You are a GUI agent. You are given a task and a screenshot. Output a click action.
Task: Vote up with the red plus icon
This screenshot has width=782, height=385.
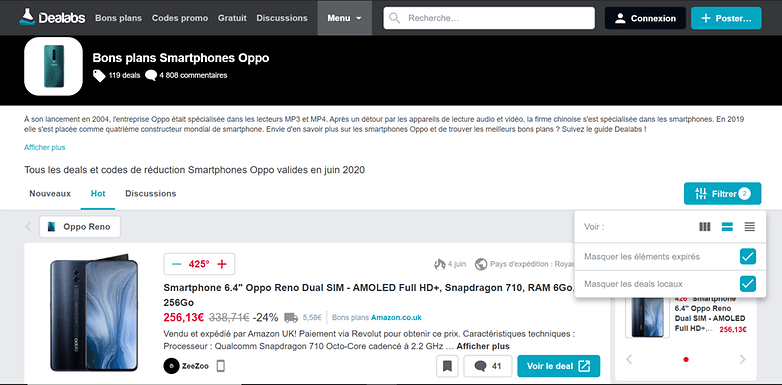click(x=222, y=264)
